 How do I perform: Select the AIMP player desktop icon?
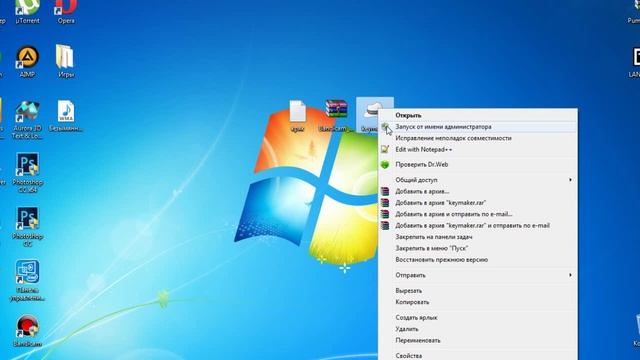[x=27, y=61]
